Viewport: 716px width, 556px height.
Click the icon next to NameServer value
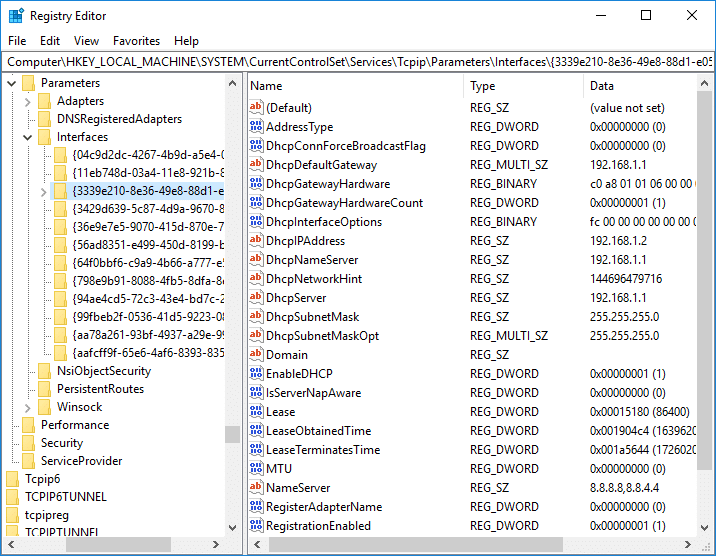tap(256, 488)
